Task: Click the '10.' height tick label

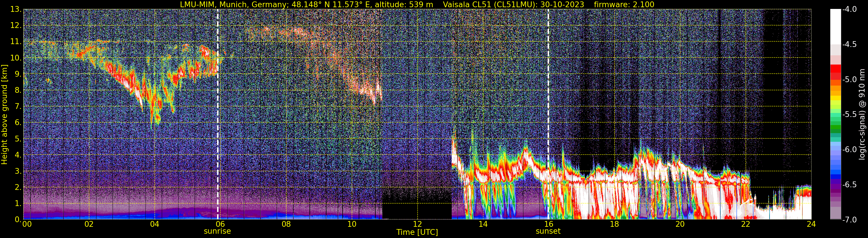Action: click(16, 58)
